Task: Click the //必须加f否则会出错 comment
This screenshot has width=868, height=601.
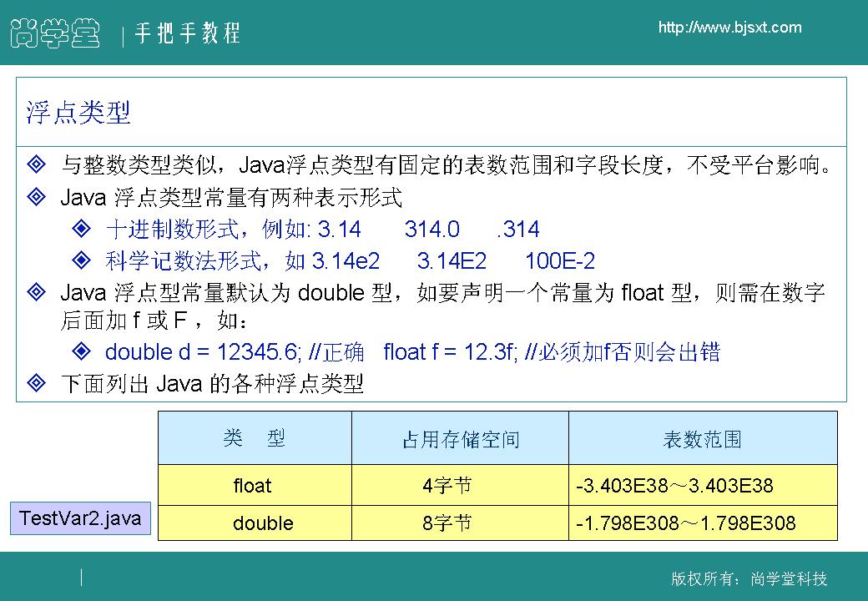Action: coord(623,351)
